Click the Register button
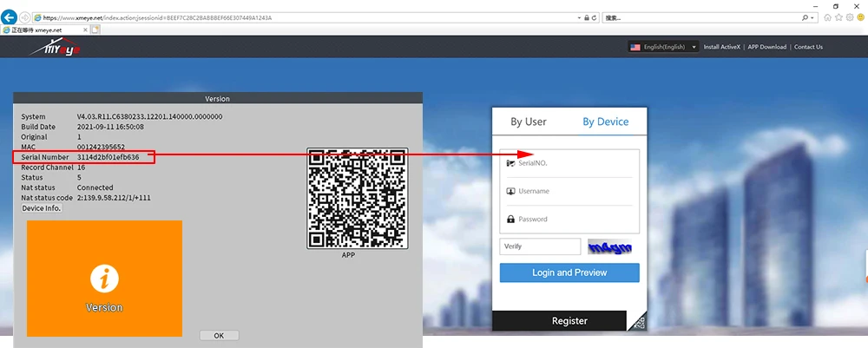 (559, 321)
